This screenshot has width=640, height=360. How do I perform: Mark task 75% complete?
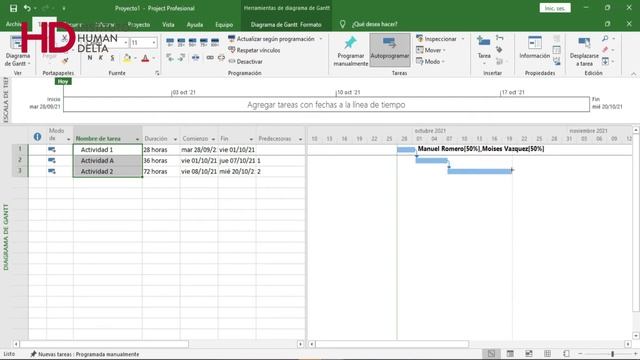click(x=203, y=42)
